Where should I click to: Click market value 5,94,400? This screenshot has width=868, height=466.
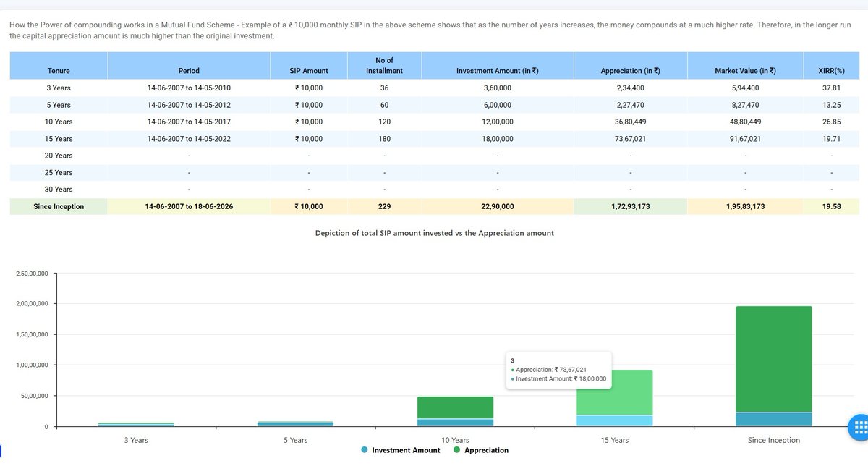pyautogui.click(x=745, y=88)
